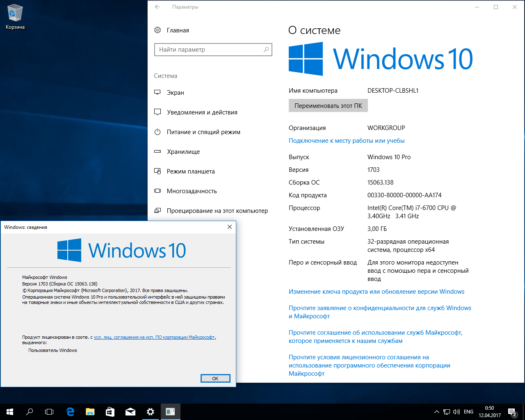Open the Action Center notification icon
525x420 pixels.
click(x=512, y=412)
